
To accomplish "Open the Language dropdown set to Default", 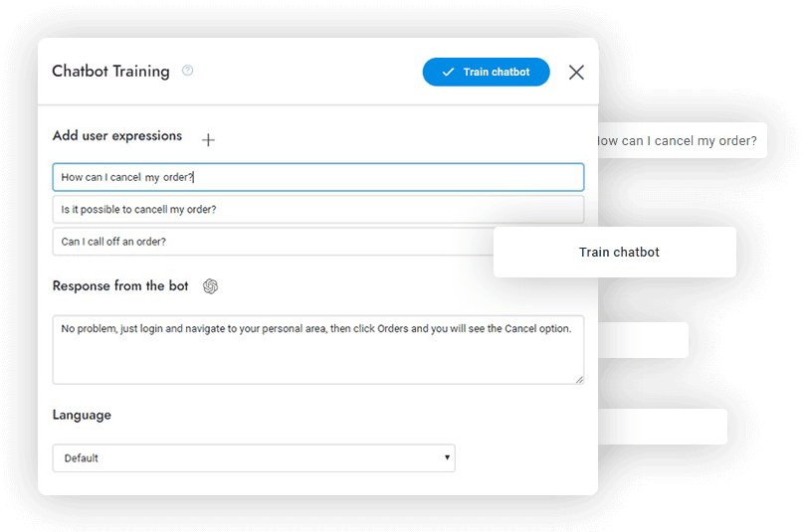I will tap(254, 458).
